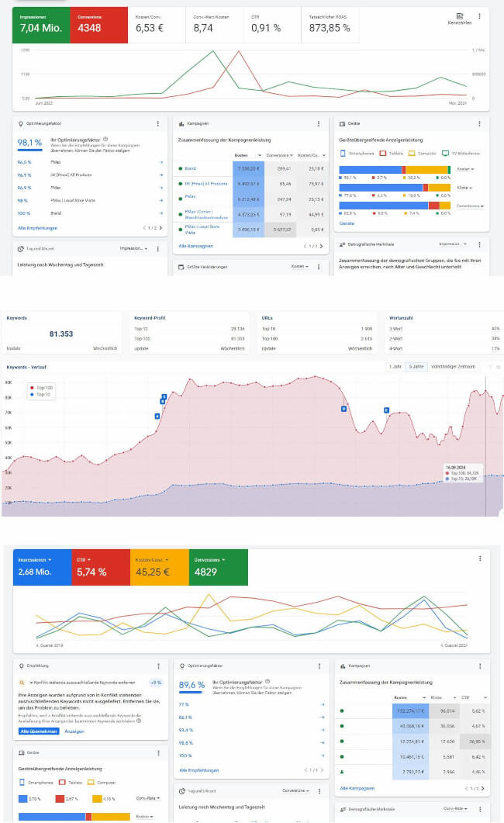
Task: Click info icon after conflicting keywords explanation text
Action: (x=138, y=721)
